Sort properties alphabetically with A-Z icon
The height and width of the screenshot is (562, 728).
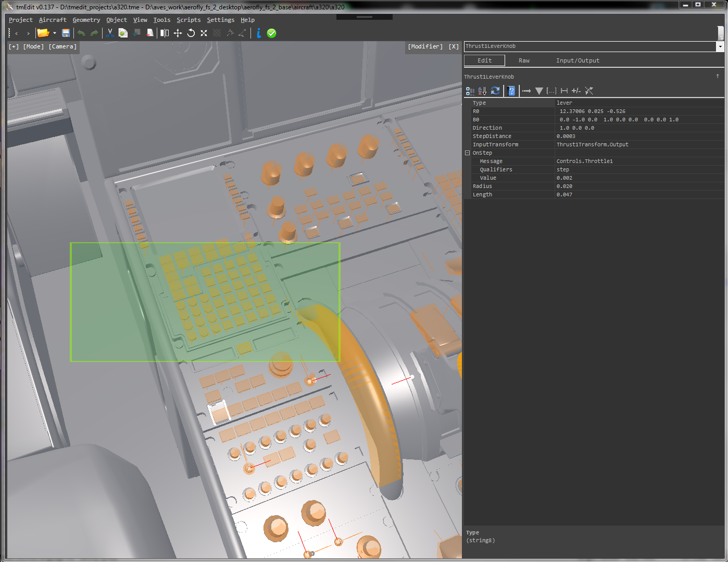(482, 91)
